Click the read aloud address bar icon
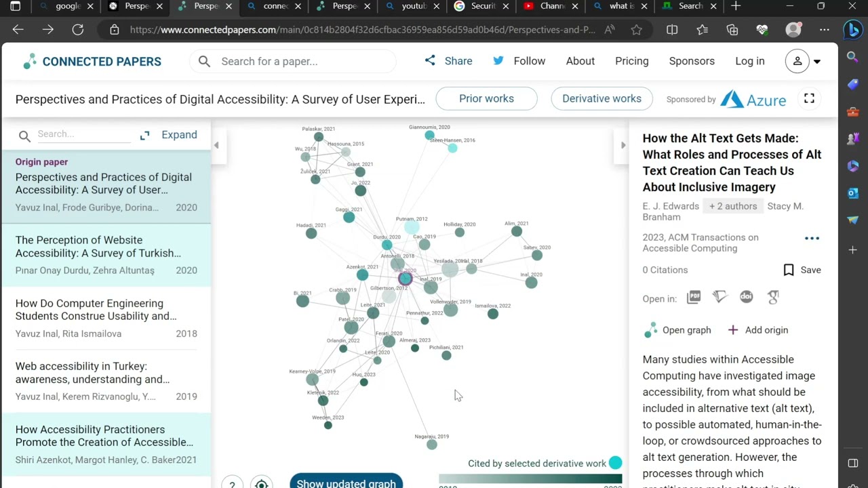The height and width of the screenshot is (488, 868). pyautogui.click(x=610, y=30)
